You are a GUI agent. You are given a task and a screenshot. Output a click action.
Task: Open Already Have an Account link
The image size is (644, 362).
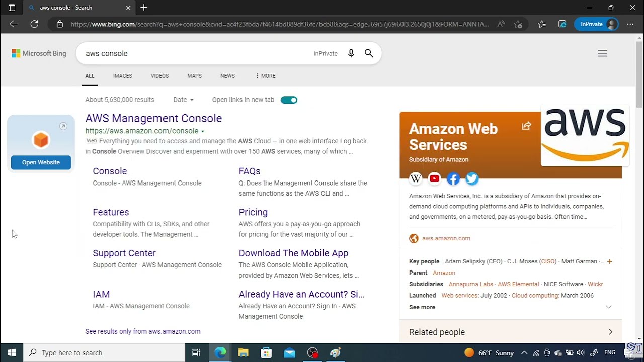[301, 294]
